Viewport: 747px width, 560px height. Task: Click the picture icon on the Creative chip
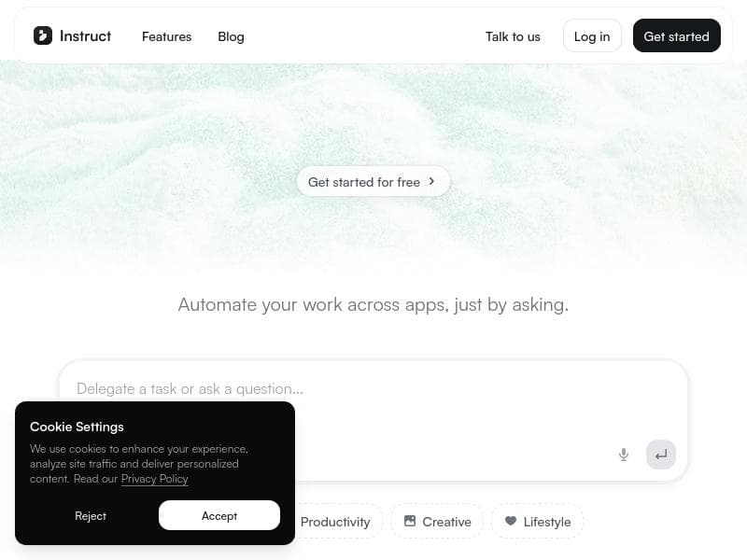tap(410, 521)
